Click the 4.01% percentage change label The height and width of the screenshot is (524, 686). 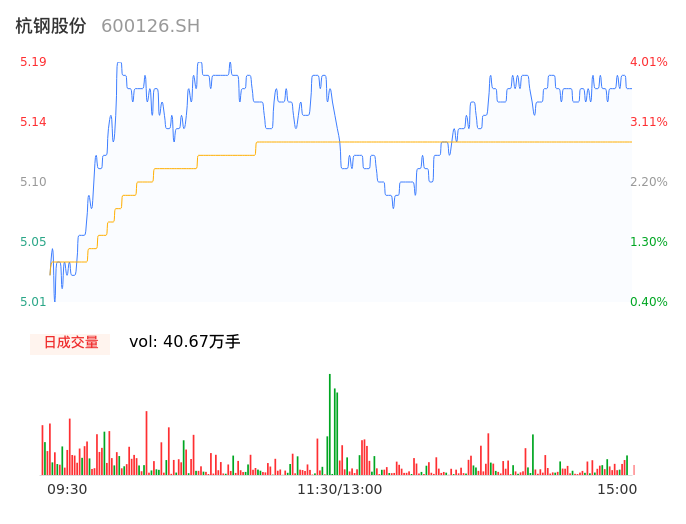(649, 62)
